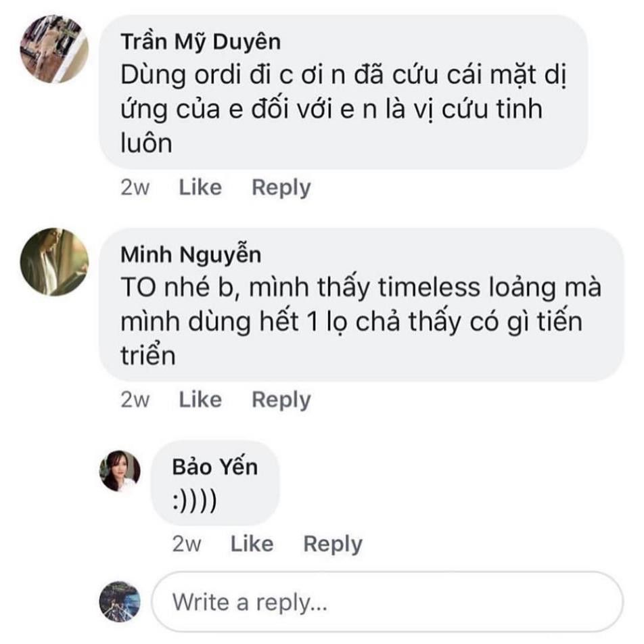Viewport: 644px width, 644px height.
Task: Click the 2w timestamp under Bảo Yến's reply
Action: 187,544
